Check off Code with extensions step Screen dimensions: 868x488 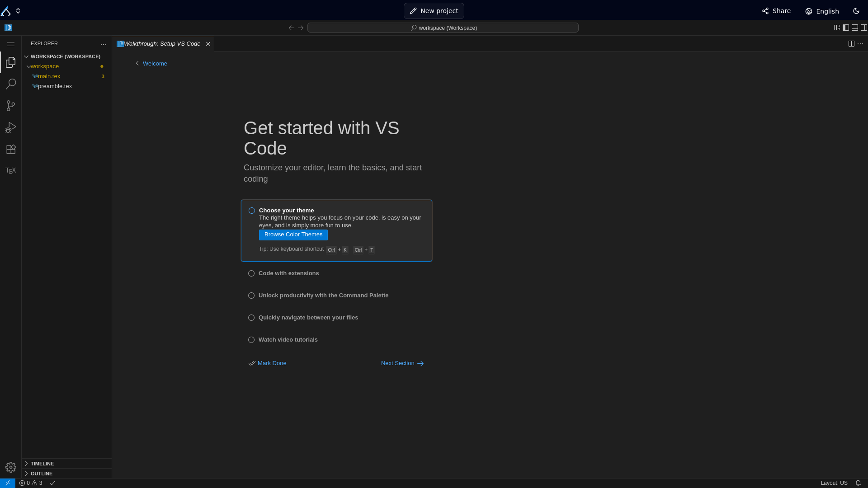point(251,273)
